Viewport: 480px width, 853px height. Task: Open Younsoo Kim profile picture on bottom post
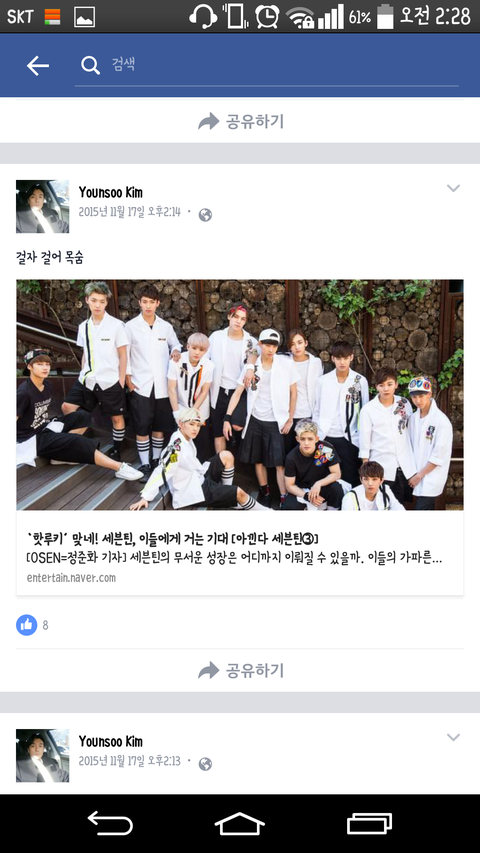42,755
